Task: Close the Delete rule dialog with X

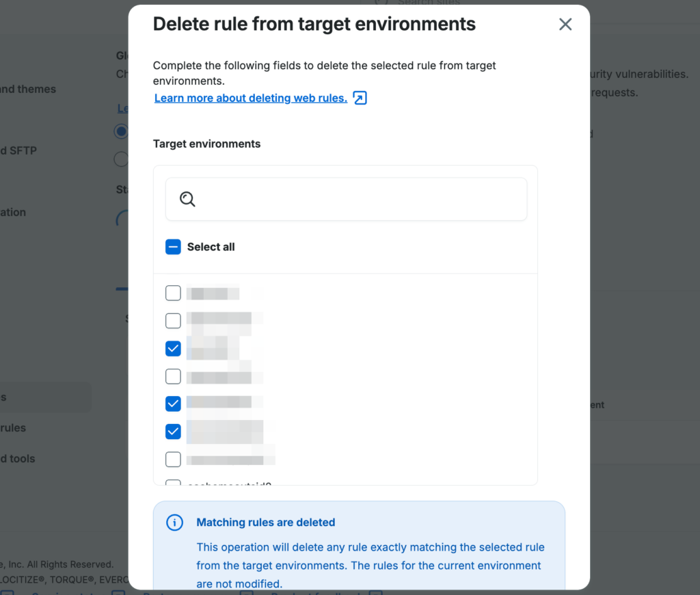Action: 565,25
